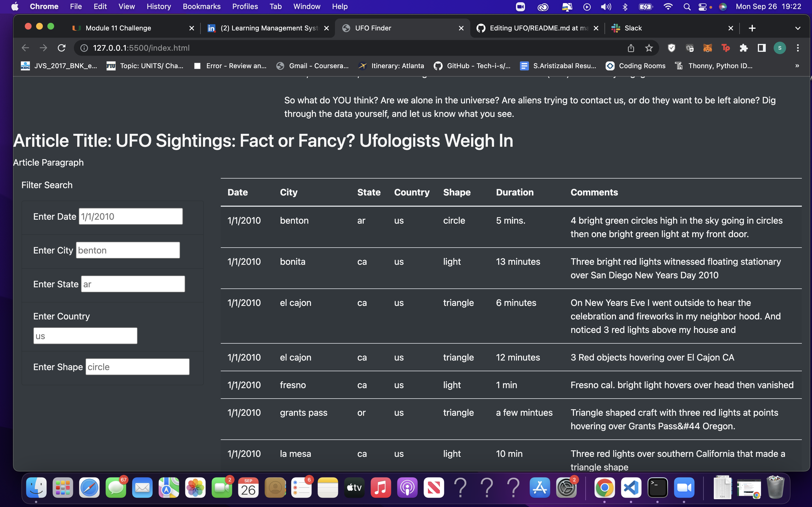Bookmark this page with the star icon
812x507 pixels.
[649, 48]
